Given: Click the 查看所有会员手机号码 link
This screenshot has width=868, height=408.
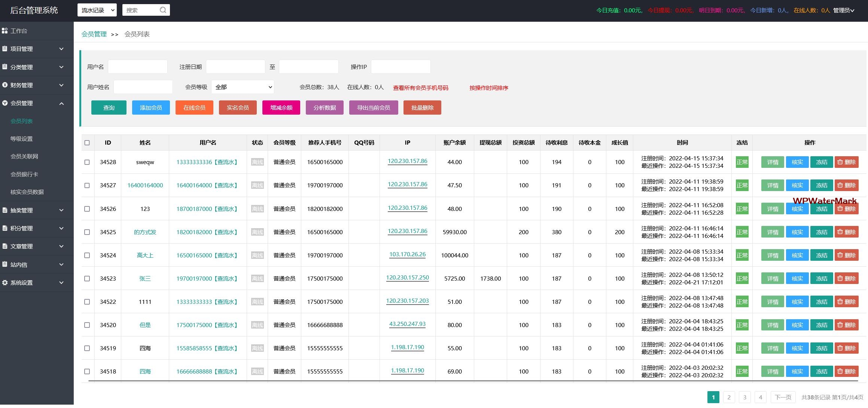Looking at the screenshot, I should pos(420,88).
